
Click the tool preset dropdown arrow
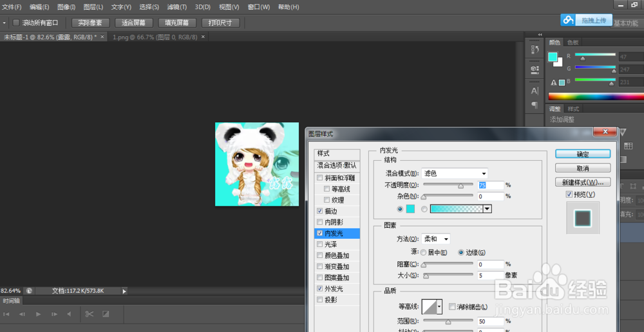click(4, 23)
